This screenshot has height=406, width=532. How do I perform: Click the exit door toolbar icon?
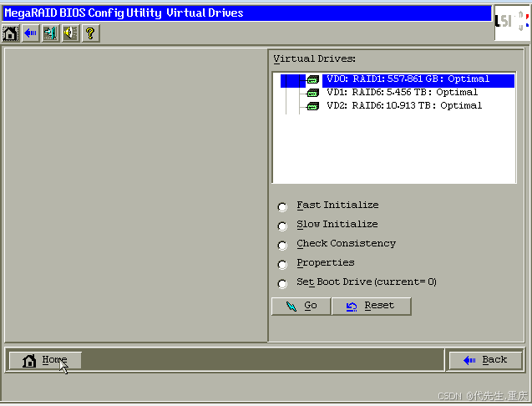(x=51, y=33)
